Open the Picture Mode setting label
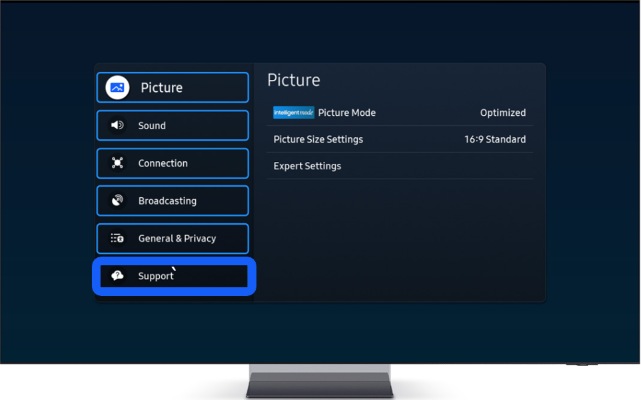The width and height of the screenshot is (641, 400). [346, 113]
